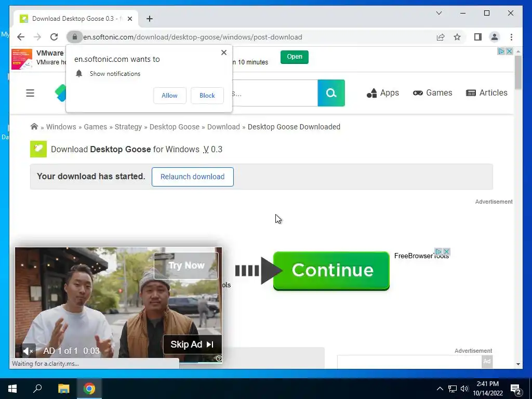The width and height of the screenshot is (532, 399).
Task: Click the home breadcrumb icon
Action: click(34, 127)
